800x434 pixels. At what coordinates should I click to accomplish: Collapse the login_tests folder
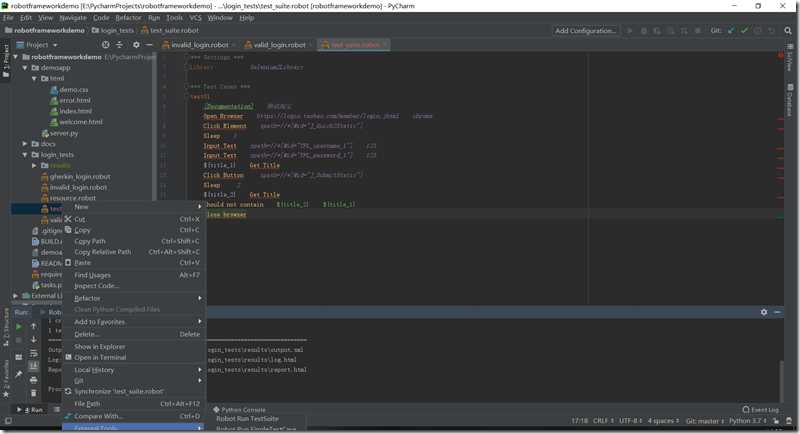(x=25, y=155)
